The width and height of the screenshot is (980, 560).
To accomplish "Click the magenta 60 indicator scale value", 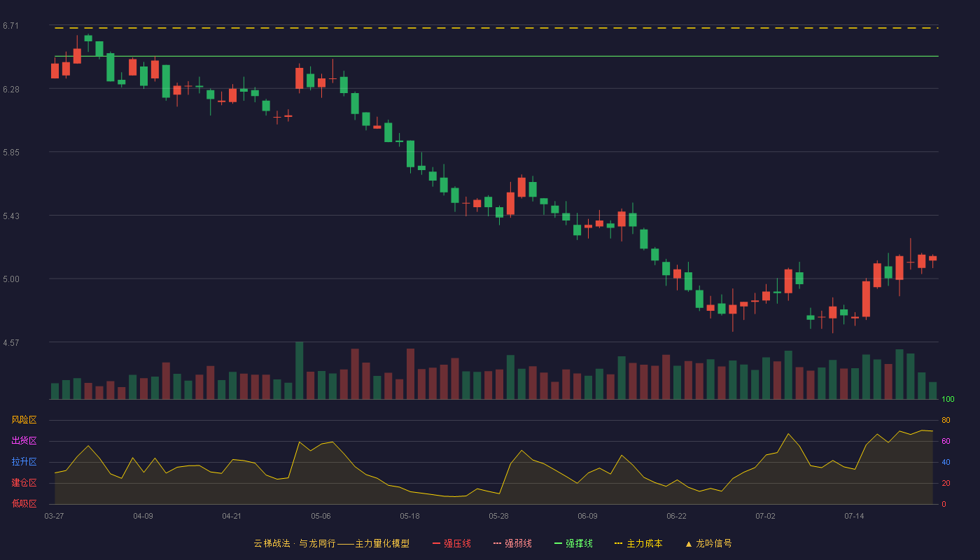I will [x=946, y=441].
